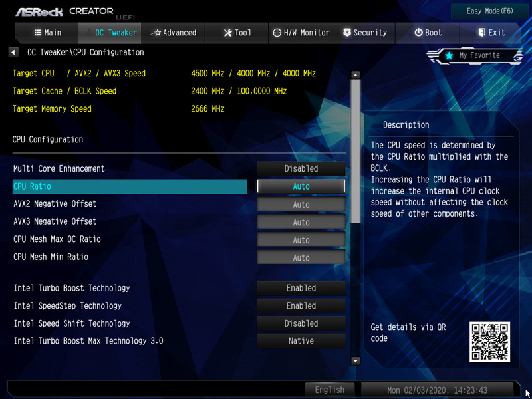Viewport: 532px width, 399px height.
Task: Select the CPU Ratio row label
Action: click(x=32, y=186)
